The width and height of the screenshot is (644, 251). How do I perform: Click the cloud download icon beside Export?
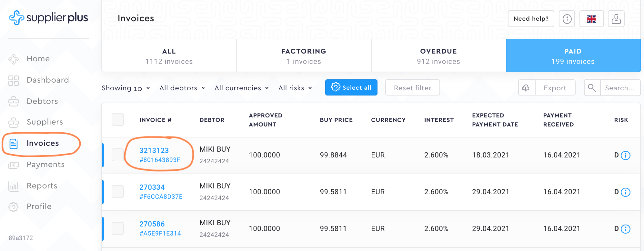[x=526, y=88]
